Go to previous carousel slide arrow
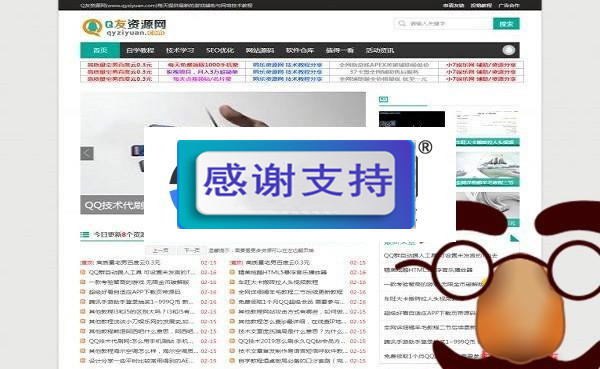The image size is (600, 369). click(87, 153)
